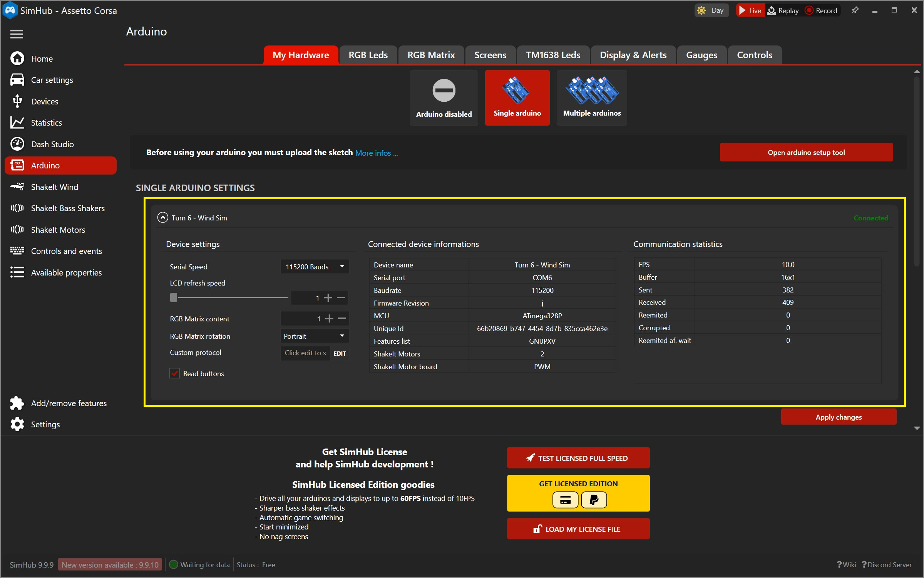The height and width of the screenshot is (578, 924).
Task: Toggle the Day theme switch
Action: (x=711, y=10)
